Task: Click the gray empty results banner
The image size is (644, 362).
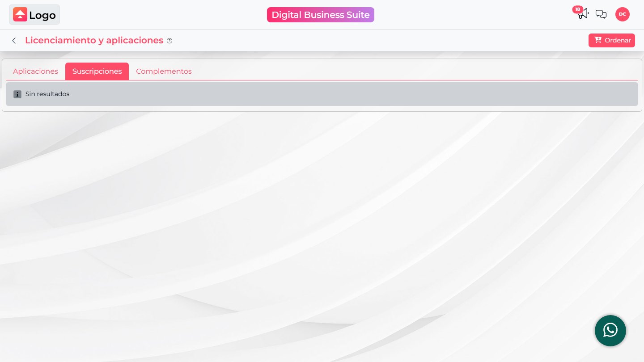Action: (322, 94)
